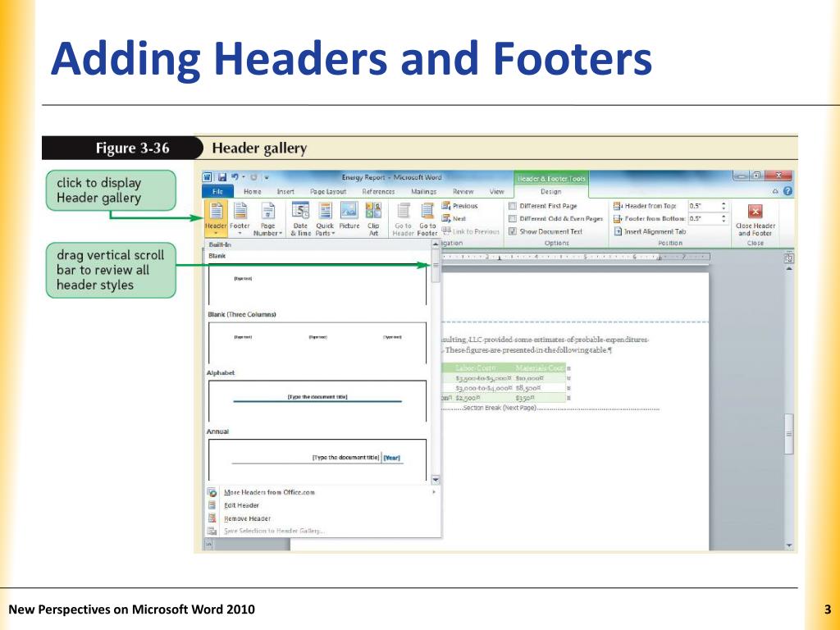Viewport: 840px width, 630px height.
Task: Expand Page Number dropdown arrow
Action: (x=281, y=234)
